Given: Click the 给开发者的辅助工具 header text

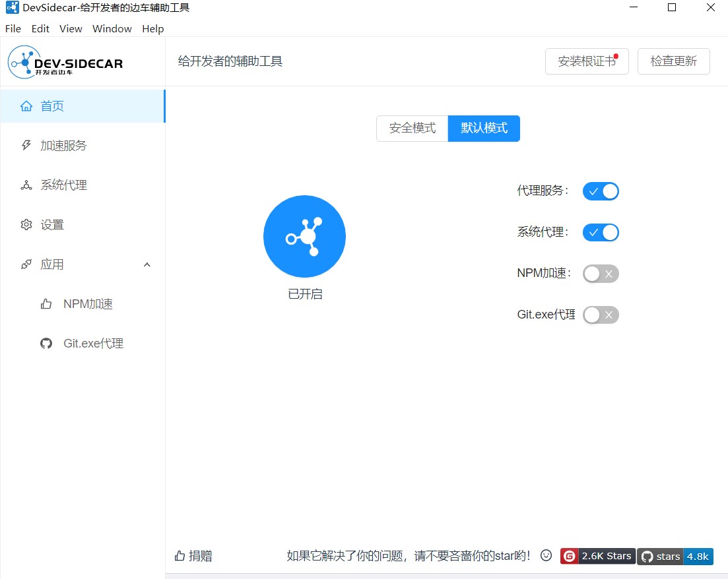Looking at the screenshot, I should click(x=230, y=61).
